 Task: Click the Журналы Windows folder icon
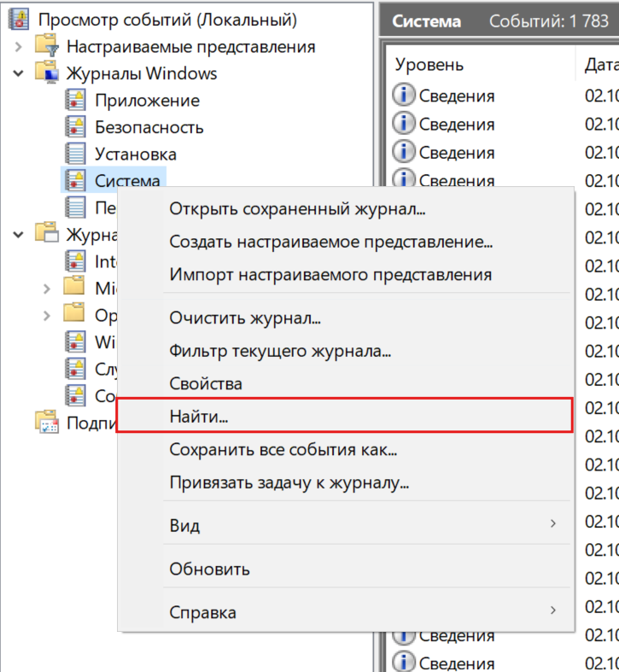coord(45,73)
